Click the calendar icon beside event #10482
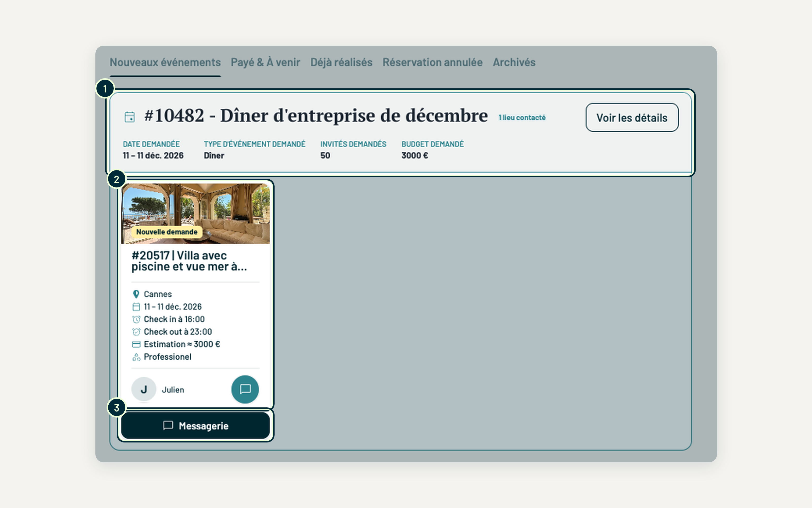 129,117
